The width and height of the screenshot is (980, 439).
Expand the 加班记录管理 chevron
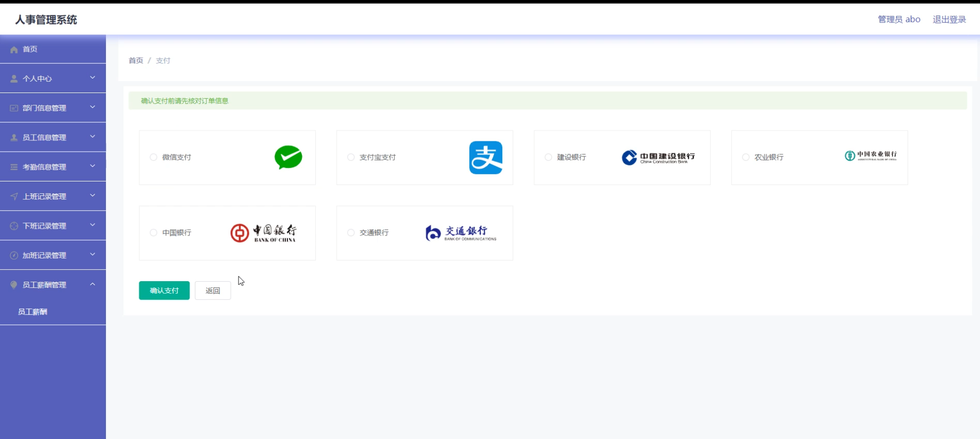click(93, 254)
